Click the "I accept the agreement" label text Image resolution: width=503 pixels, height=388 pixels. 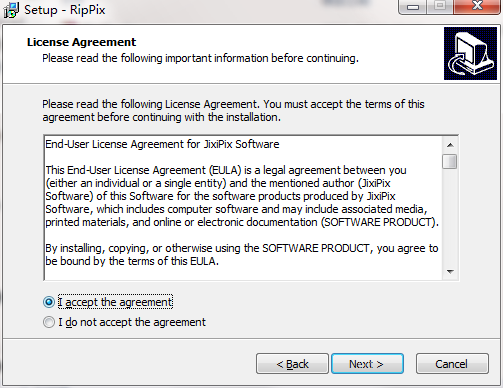click(115, 302)
